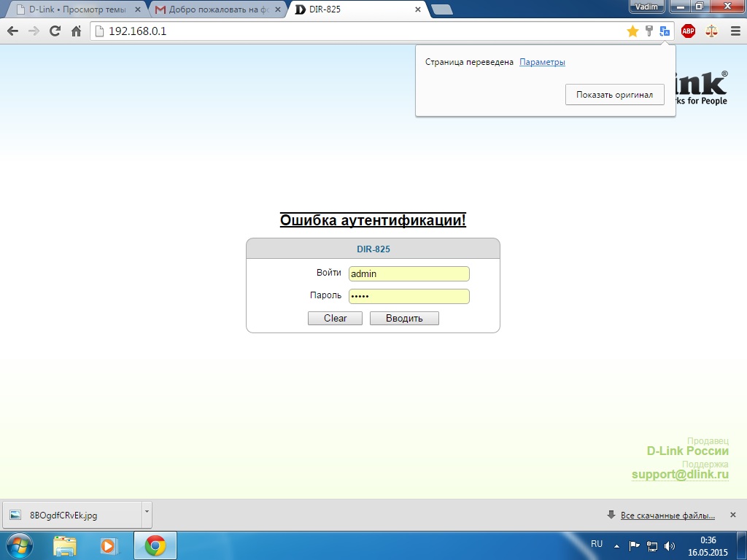
Task: Open the Adblock Plus extension
Action: click(689, 31)
